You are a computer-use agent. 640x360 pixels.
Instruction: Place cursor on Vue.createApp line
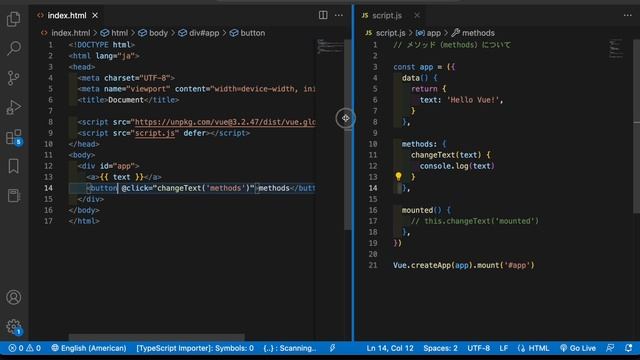463,265
